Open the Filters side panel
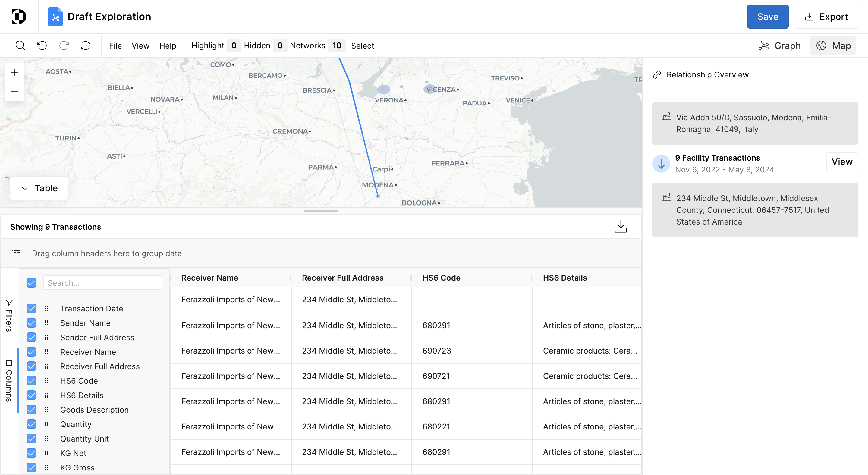The height and width of the screenshot is (475, 868). [x=9, y=316]
